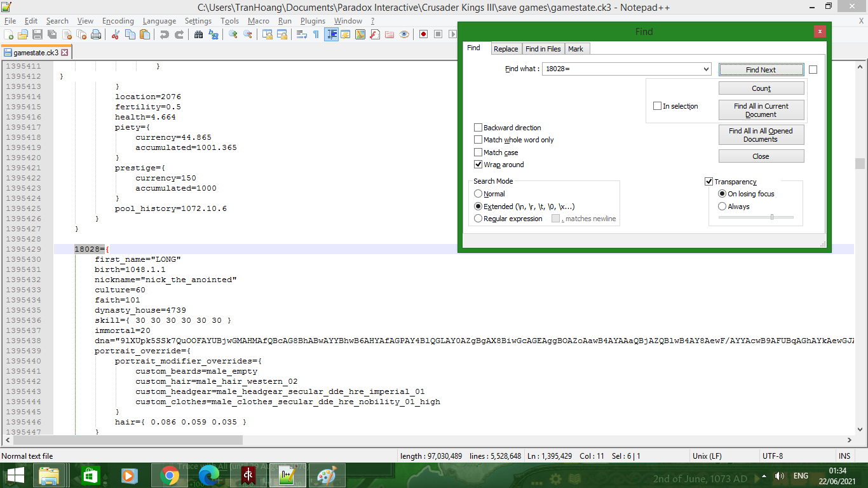
Task: Open the Encoding menu
Action: pos(118,21)
